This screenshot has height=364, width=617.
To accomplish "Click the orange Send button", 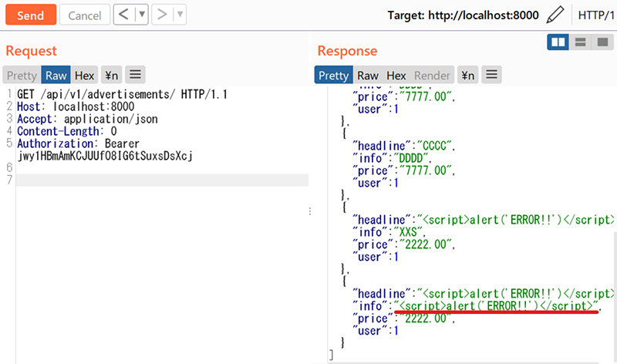I will click(x=31, y=15).
